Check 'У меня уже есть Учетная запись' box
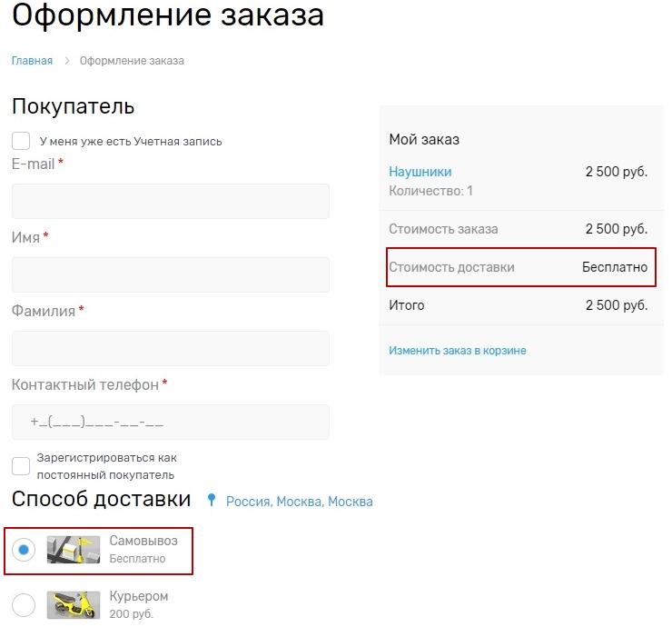 click(21, 141)
